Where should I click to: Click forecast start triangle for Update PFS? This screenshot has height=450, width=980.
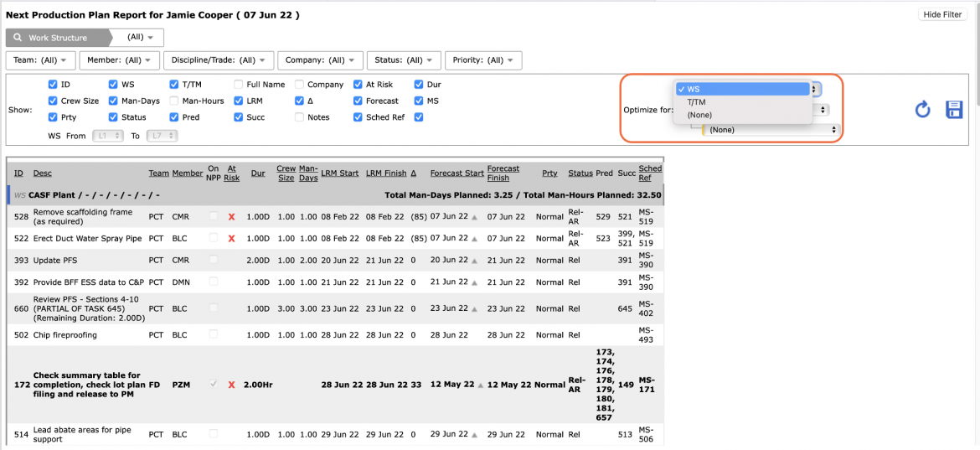pos(474,261)
